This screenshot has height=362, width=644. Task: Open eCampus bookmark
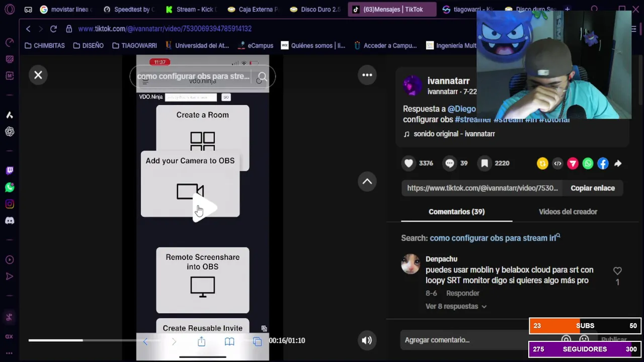255,45
